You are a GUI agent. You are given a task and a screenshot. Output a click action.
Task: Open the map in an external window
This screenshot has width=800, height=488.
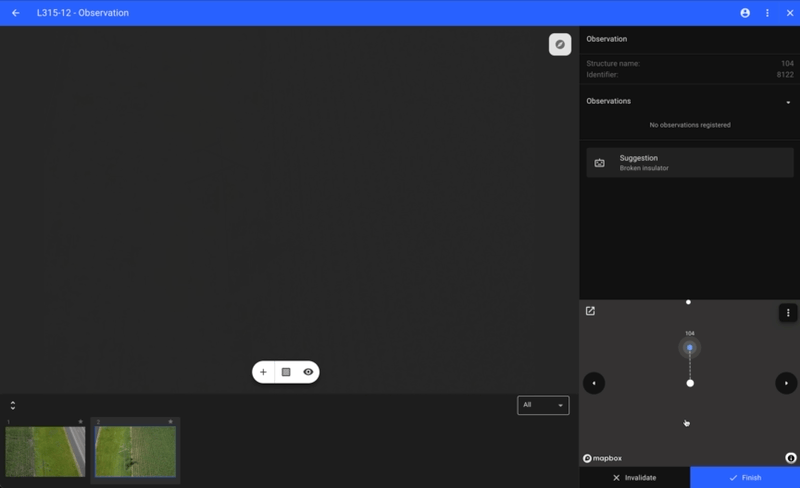[x=590, y=311]
